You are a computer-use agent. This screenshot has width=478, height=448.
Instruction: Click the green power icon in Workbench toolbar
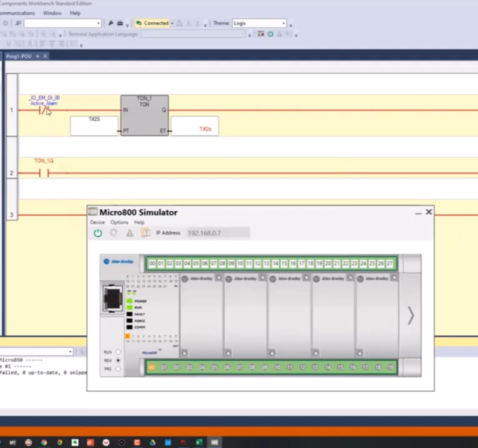tap(271, 34)
